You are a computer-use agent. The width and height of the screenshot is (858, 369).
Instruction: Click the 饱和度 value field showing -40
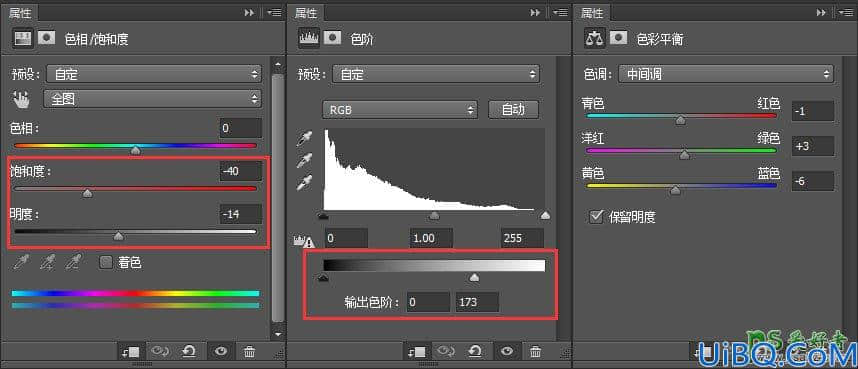point(241,171)
